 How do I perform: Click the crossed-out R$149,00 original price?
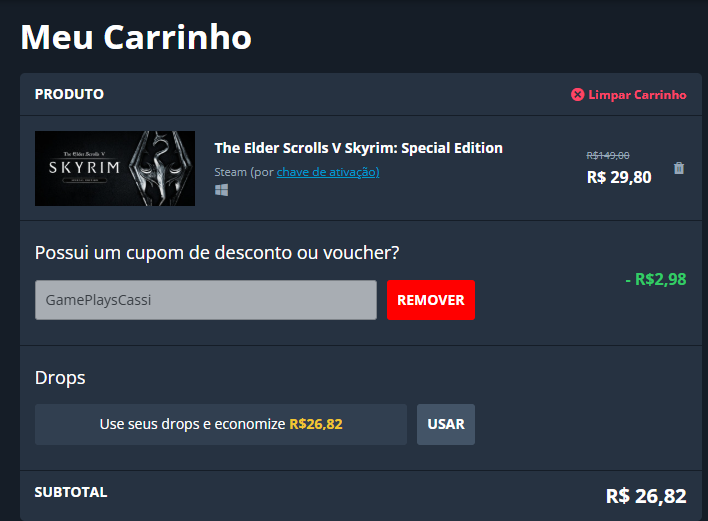coord(608,155)
